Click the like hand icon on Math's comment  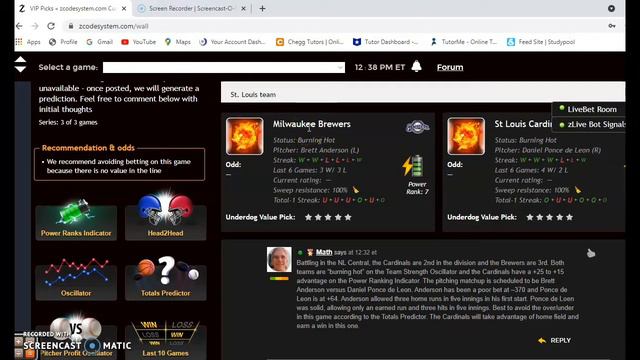591,253
